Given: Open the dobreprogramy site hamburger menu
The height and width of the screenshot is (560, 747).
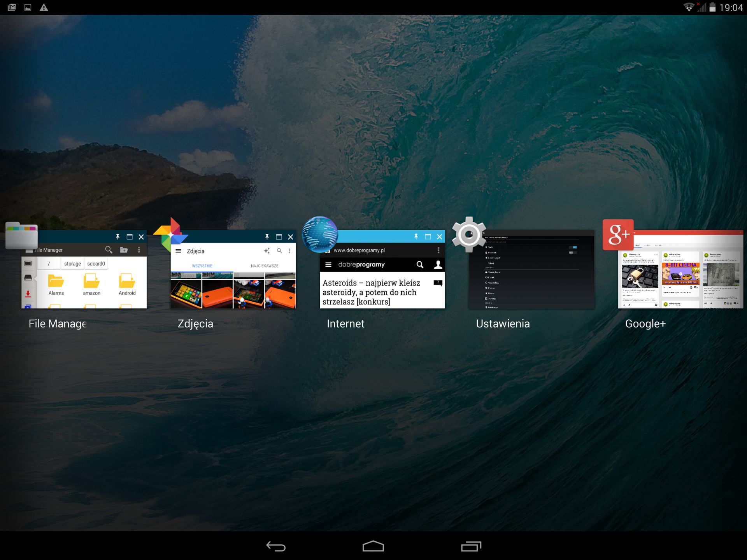Looking at the screenshot, I should pos(328,264).
